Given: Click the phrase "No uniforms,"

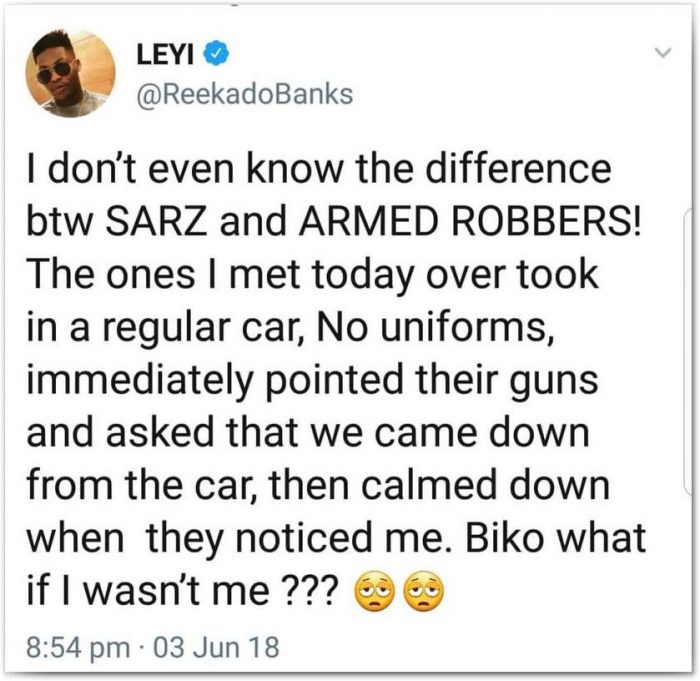Looking at the screenshot, I should pos(435,327).
